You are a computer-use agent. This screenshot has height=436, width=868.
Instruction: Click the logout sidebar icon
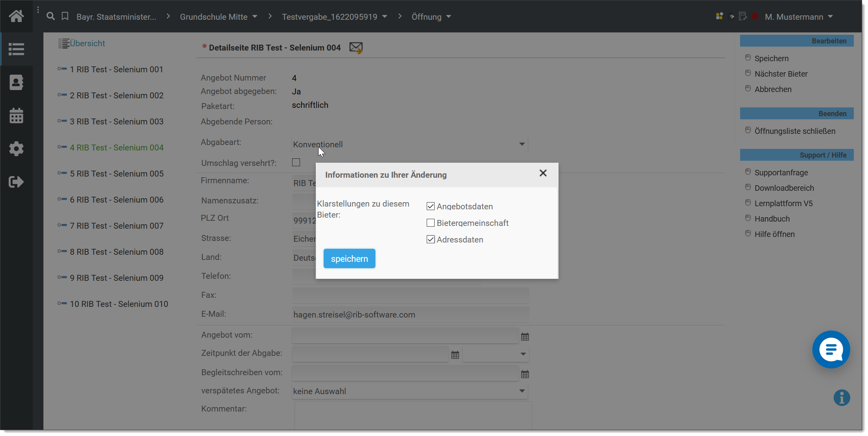click(16, 182)
